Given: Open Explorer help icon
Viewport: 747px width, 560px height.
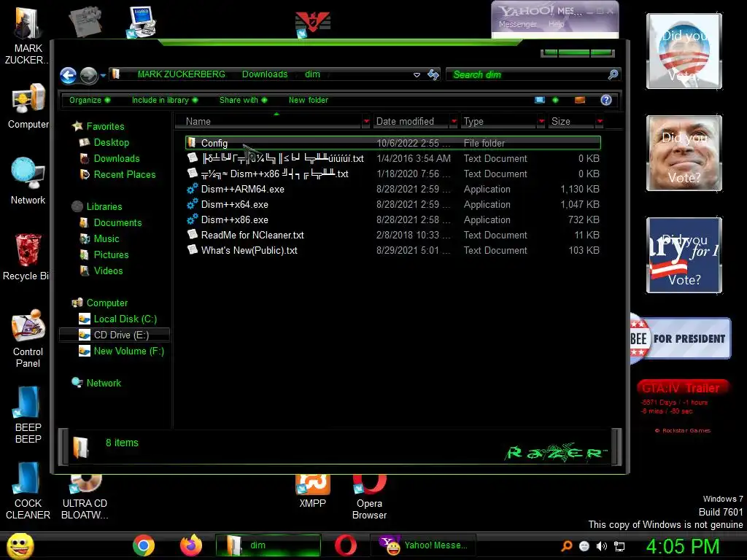Looking at the screenshot, I should (606, 100).
